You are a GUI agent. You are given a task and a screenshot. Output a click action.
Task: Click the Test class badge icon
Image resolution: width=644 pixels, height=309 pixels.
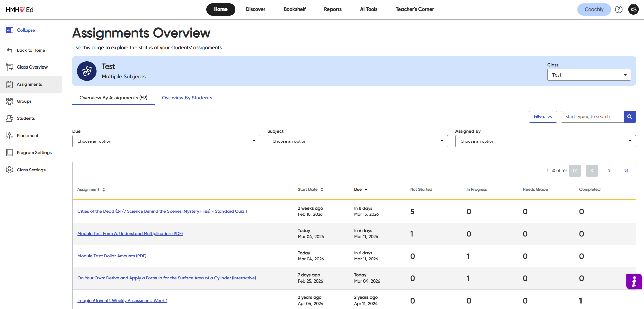point(87,71)
